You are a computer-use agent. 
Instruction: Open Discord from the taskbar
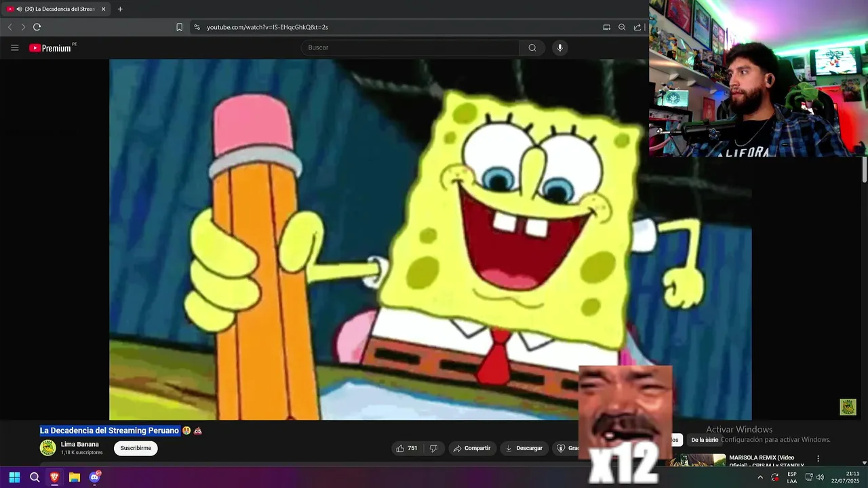(94, 477)
